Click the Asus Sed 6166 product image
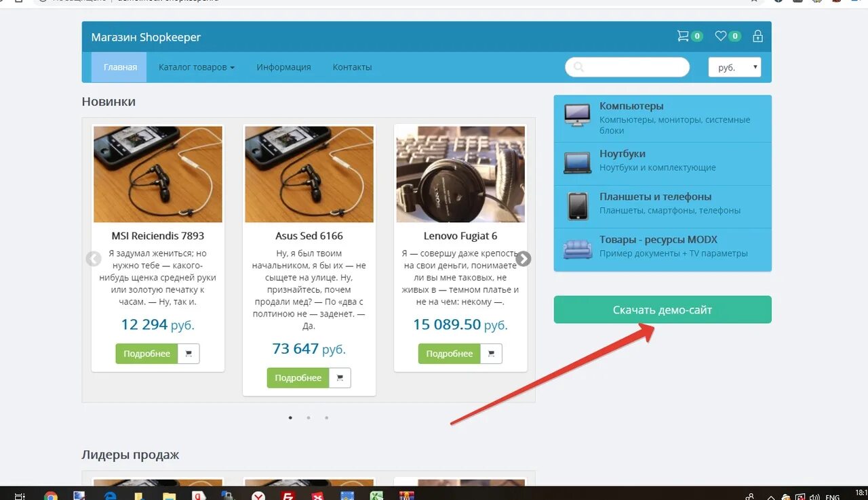This screenshot has width=868, height=500. (309, 174)
